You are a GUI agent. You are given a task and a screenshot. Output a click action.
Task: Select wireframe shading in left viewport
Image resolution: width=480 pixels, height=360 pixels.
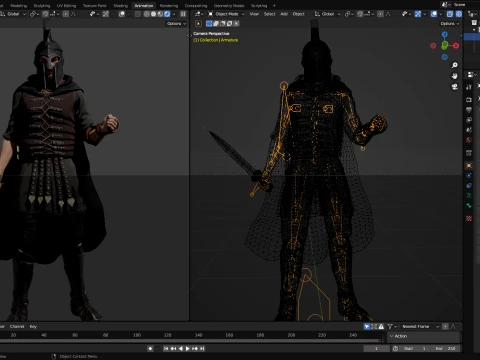(x=147, y=14)
